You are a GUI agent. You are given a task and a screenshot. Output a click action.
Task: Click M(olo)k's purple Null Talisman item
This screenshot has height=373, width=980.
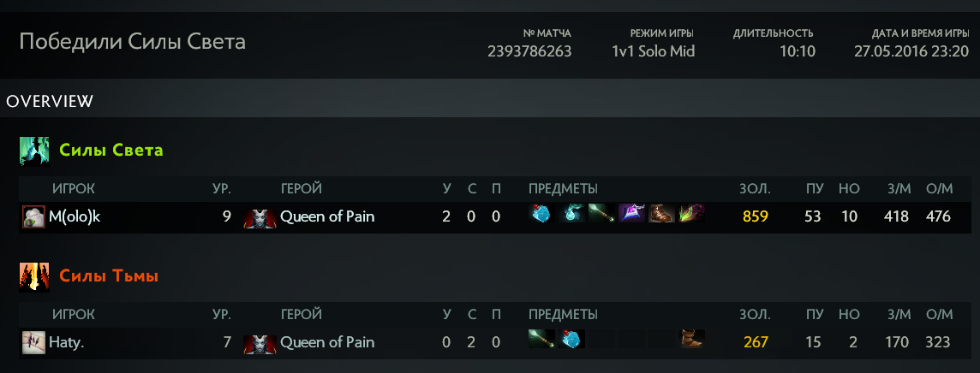(632, 215)
